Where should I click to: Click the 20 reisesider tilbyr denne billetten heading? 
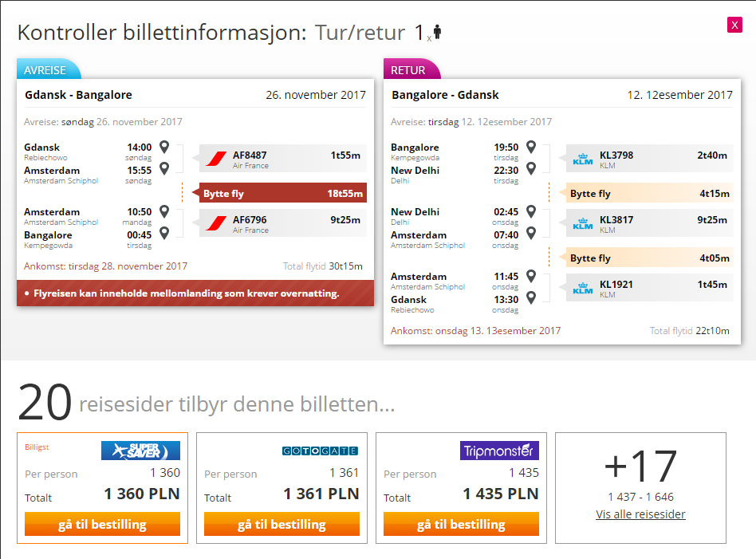[207, 403]
